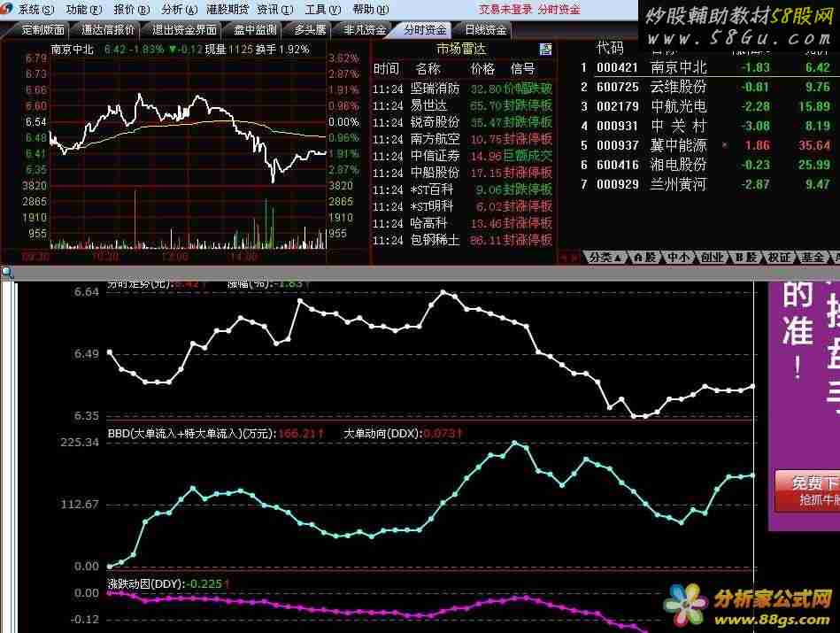
Task: Switch to the 多头鹰 tab
Action: [x=310, y=30]
